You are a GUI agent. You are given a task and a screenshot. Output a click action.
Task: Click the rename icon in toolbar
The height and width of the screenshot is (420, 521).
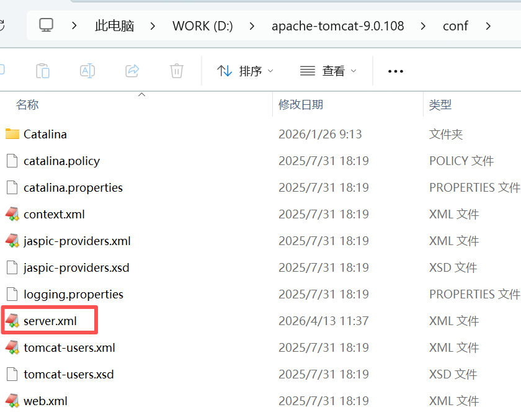point(87,71)
